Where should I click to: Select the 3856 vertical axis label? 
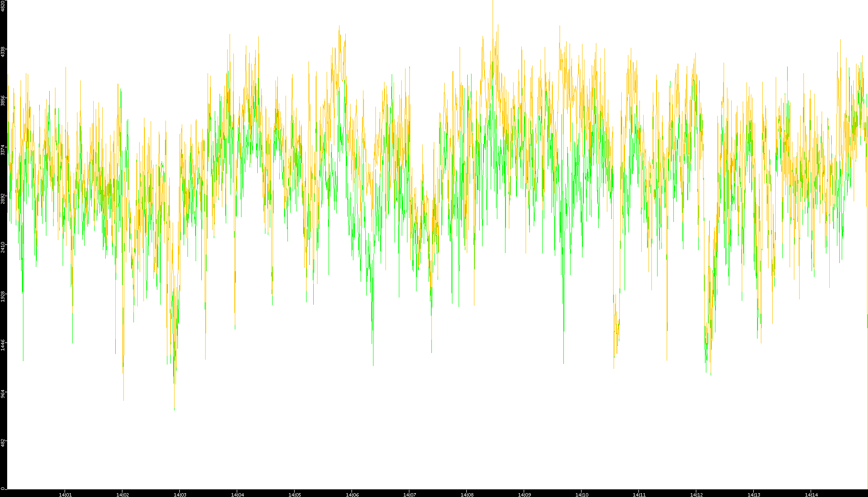tap(3, 100)
